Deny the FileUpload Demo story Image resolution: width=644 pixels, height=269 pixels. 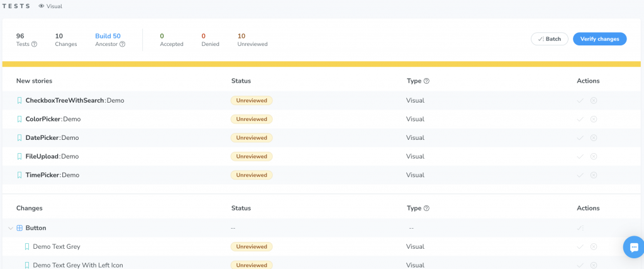pos(594,156)
